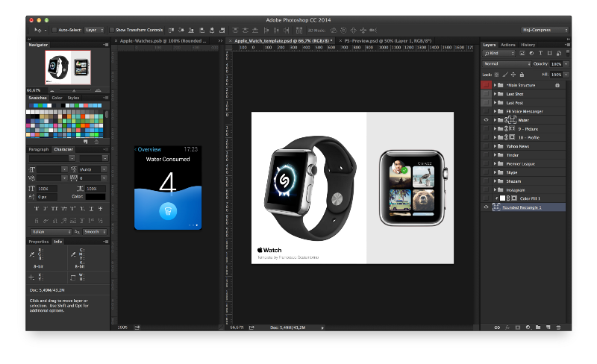Switch to the History tab
This screenshot has width=597, height=364.
click(528, 45)
